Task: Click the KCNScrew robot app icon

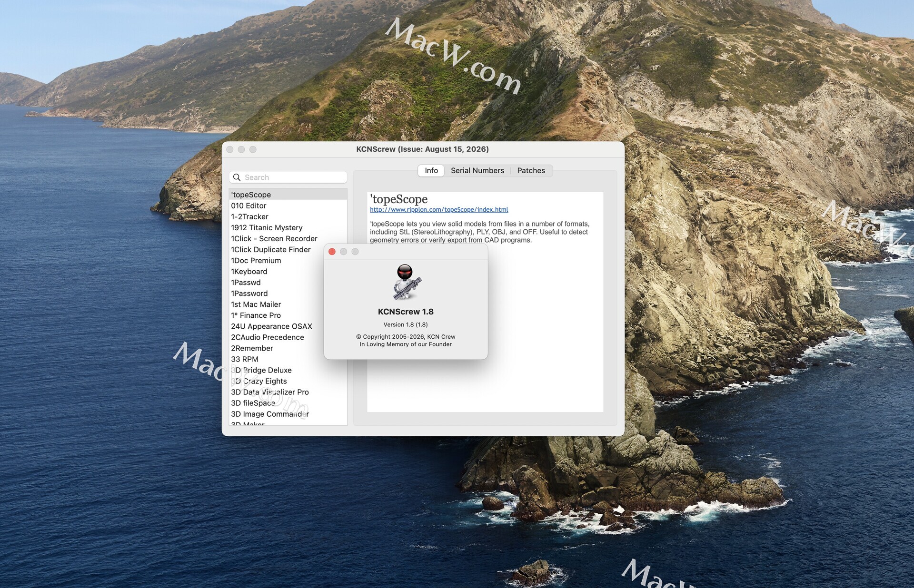Action: pyautogui.click(x=406, y=283)
